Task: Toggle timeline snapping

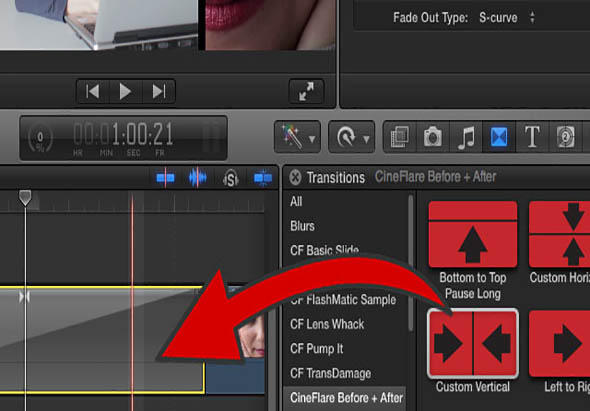Action: point(263,177)
